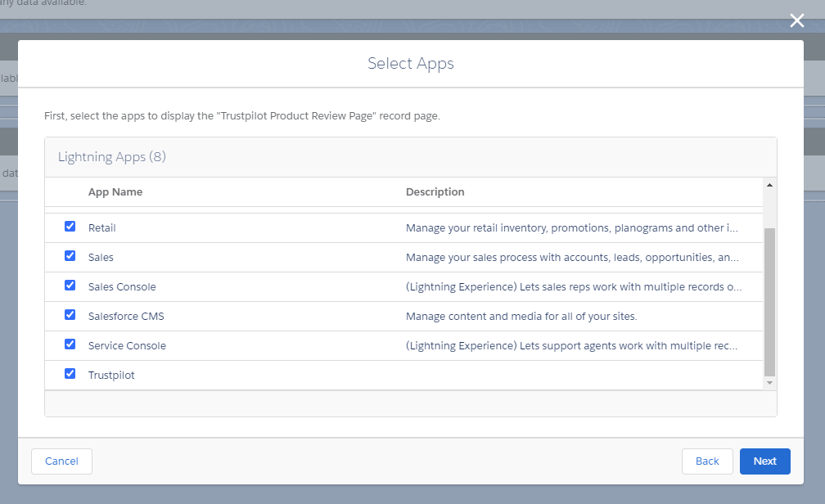This screenshot has width=825, height=504.
Task: Dismiss the Select Apps dialog with the X
Action: tap(796, 20)
